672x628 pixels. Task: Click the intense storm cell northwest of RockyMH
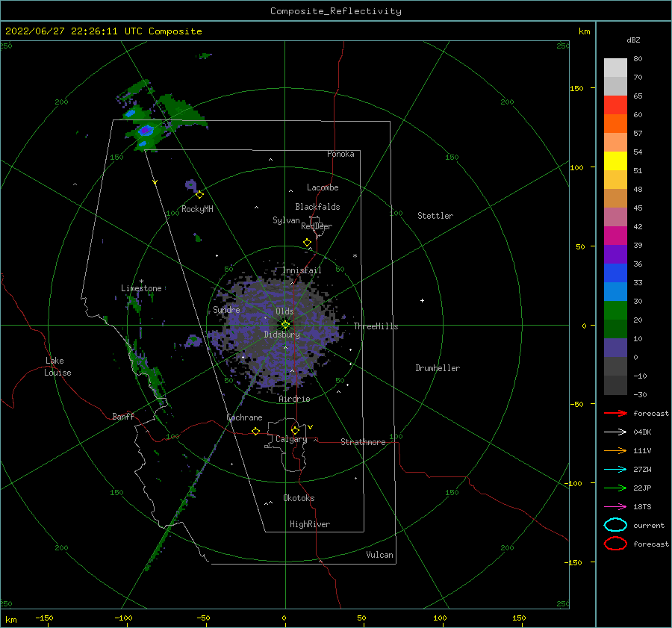146,129
